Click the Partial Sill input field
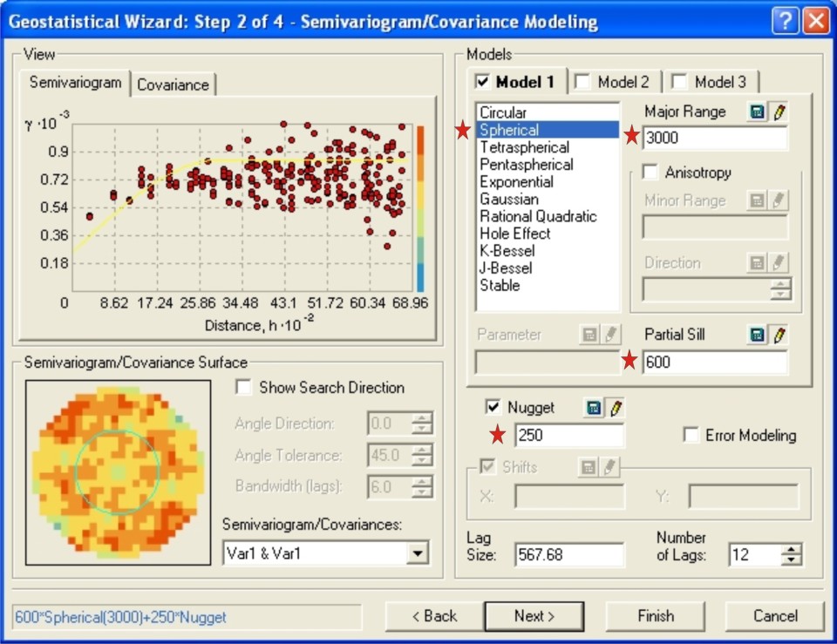This screenshot has height=644, width=837. click(715, 363)
